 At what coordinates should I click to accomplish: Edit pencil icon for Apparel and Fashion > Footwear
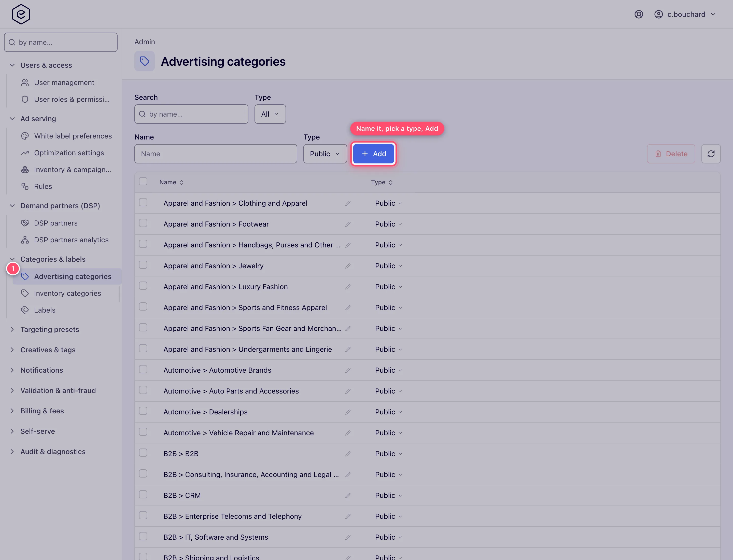point(348,224)
